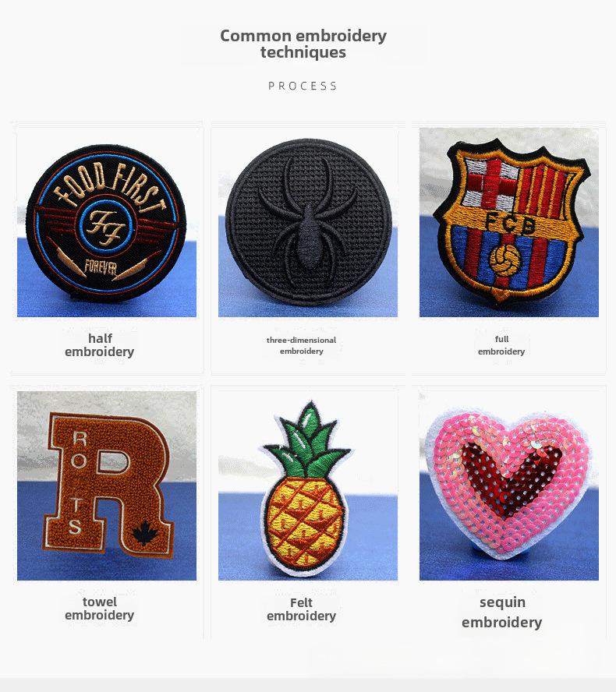The height and width of the screenshot is (692, 616).
Task: Click the "Common embroidery techniques" heading
Action: pyautogui.click(x=303, y=44)
